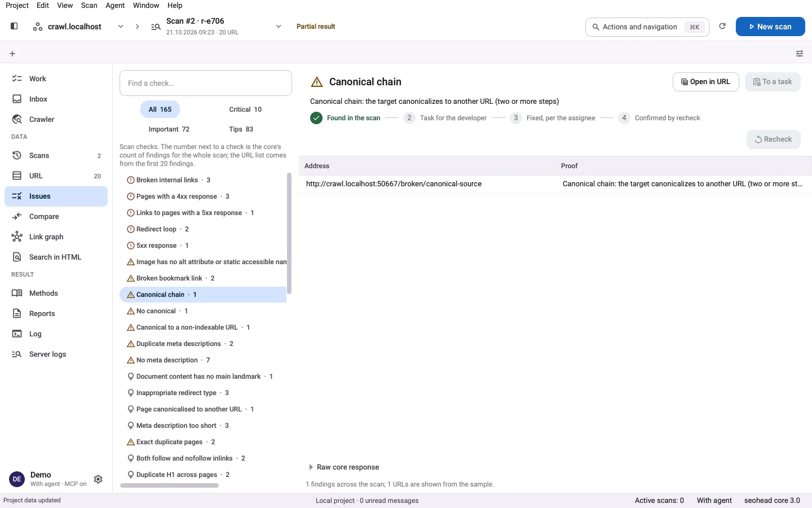Expand the Scan #2 selector dropdown

coord(278,27)
